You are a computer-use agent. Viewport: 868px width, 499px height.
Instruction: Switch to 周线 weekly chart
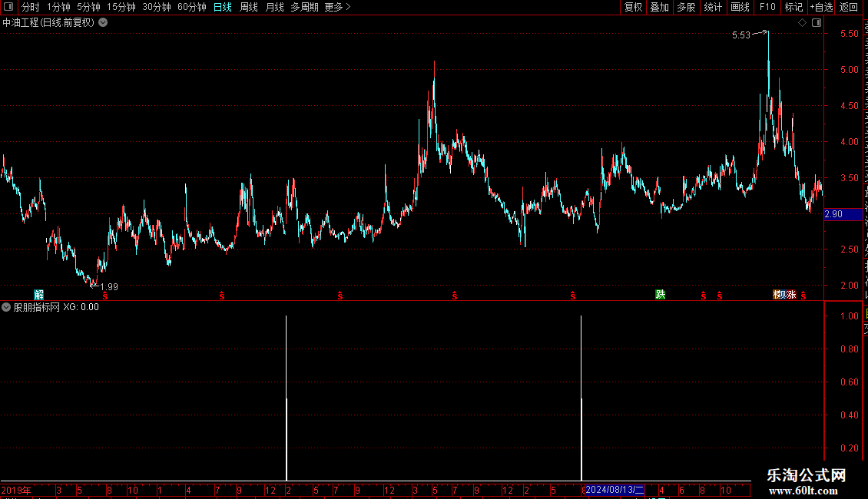point(249,7)
